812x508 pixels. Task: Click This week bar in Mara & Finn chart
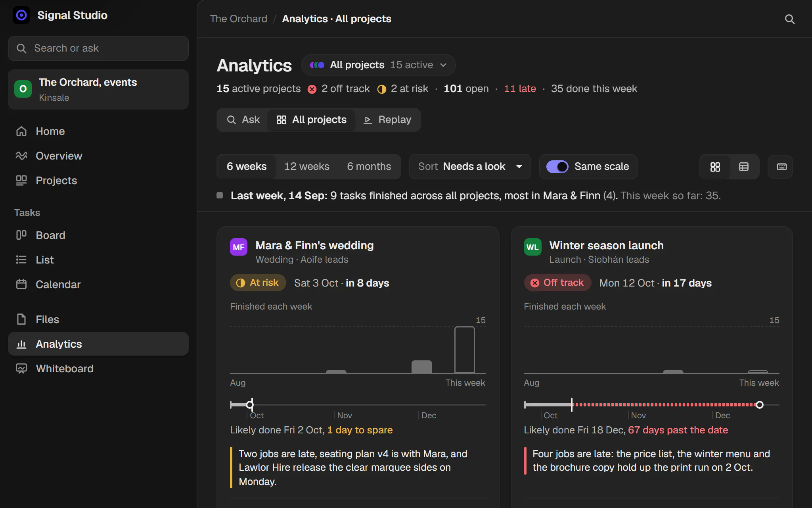click(x=464, y=350)
